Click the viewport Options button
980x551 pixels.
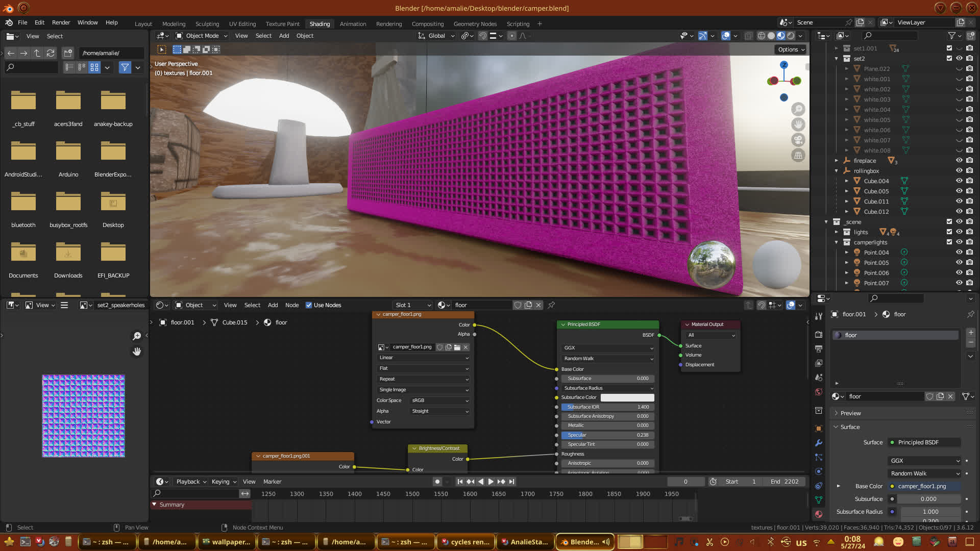coord(791,49)
